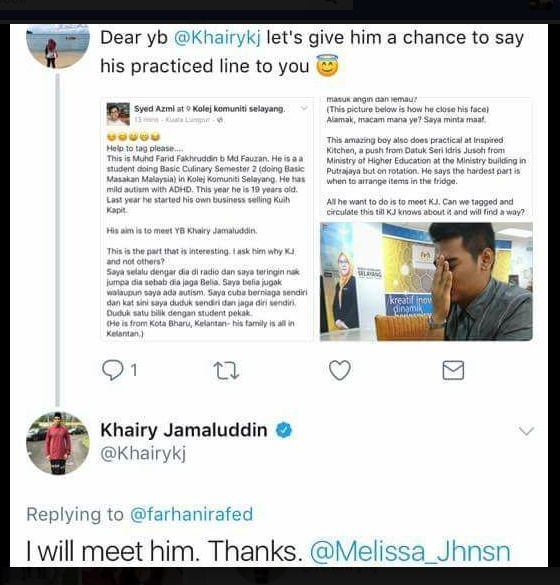View the top tweet author's beach avatar

coord(58,46)
